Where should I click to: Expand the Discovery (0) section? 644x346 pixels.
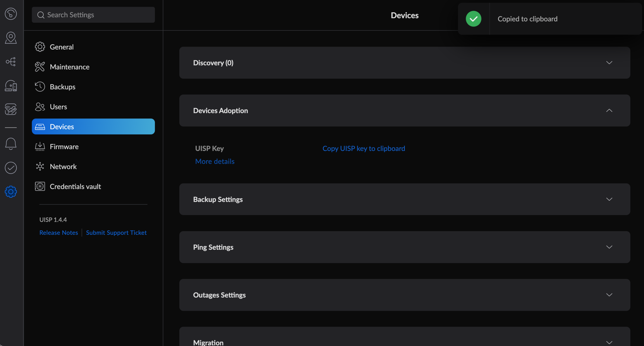609,62
